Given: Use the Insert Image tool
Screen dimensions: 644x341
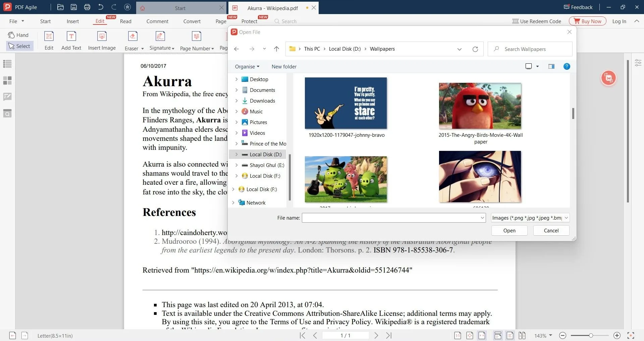Looking at the screenshot, I should pos(102,40).
